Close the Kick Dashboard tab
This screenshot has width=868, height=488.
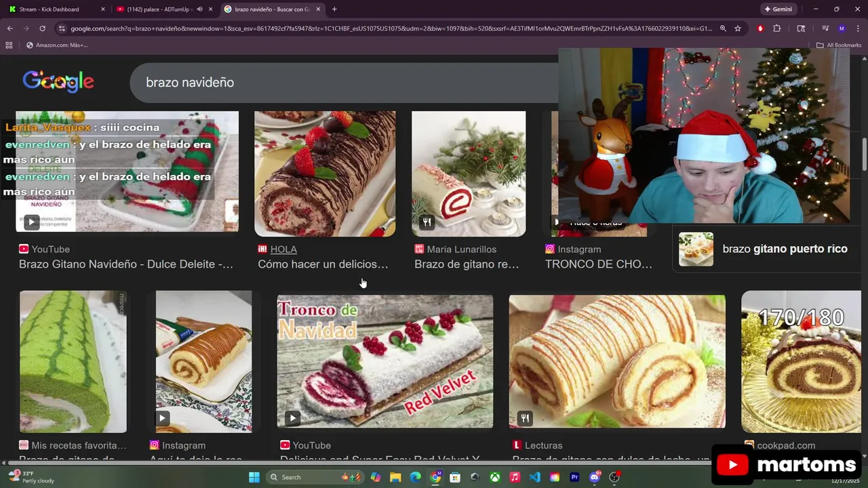pyautogui.click(x=103, y=9)
